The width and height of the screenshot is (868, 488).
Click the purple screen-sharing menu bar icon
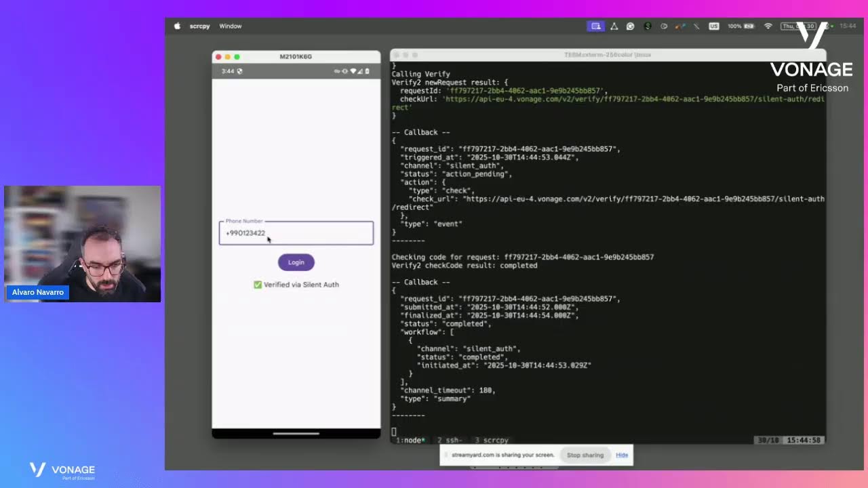coord(595,26)
